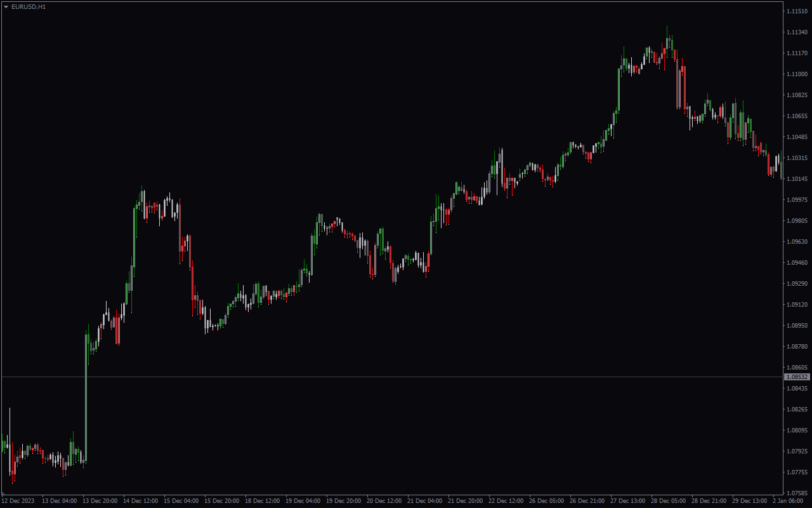Click the 1.07925 price scale label
The height and width of the screenshot is (508, 812).
pos(797,451)
